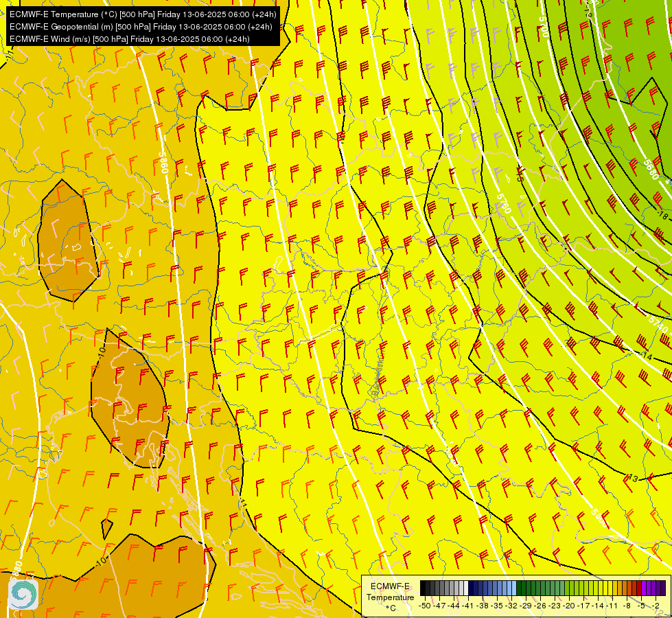Click the -8 value in legend scale
Image resolution: width=672 pixels, height=618 pixels.
click(627, 606)
